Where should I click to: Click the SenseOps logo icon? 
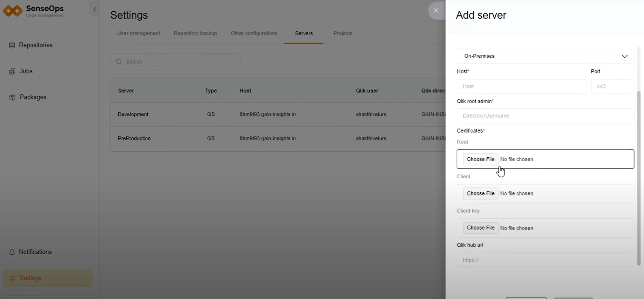(13, 11)
